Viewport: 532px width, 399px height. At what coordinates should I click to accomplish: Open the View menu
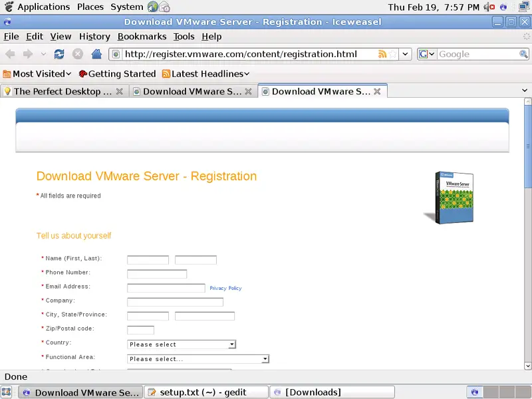[x=61, y=37]
